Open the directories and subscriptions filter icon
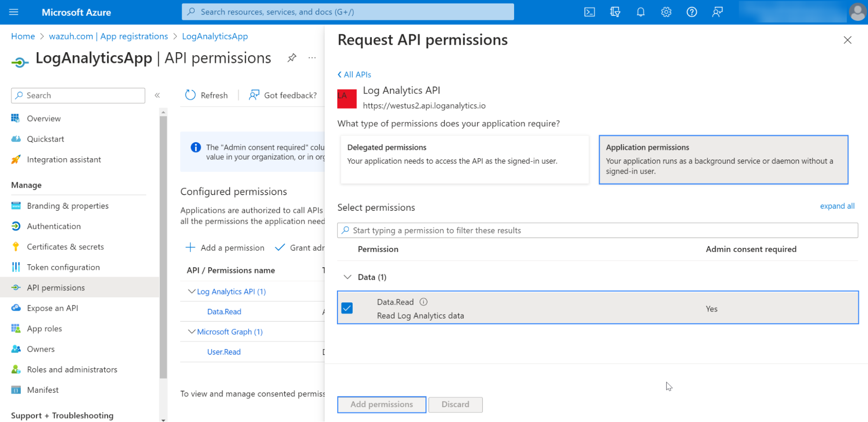 coord(615,12)
